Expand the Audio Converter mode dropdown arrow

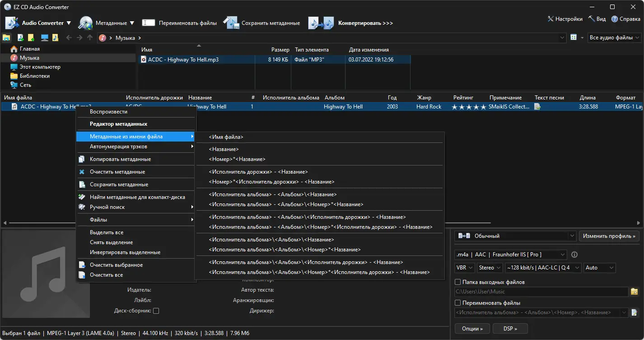[69, 23]
